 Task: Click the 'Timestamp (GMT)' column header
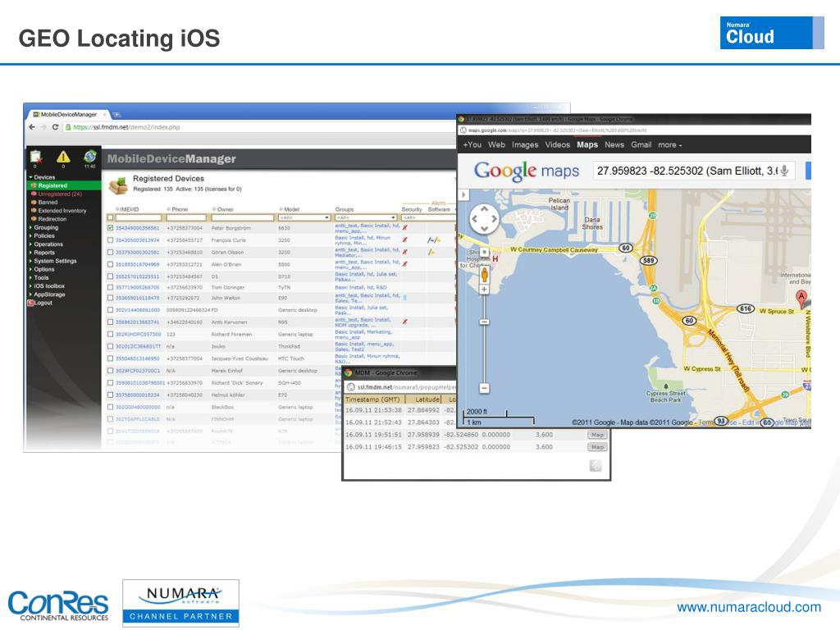[x=374, y=399]
